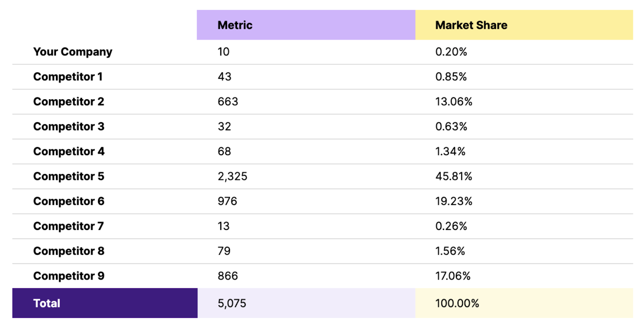
Task: Click the 100.00% total market share cell
Action: pyautogui.click(x=457, y=303)
